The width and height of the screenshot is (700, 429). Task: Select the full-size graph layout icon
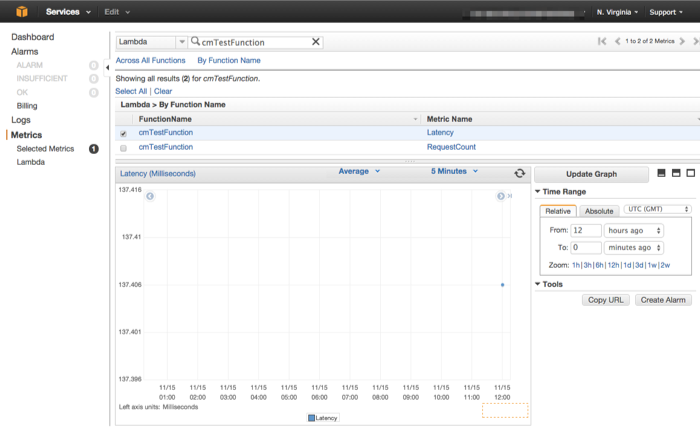pyautogui.click(x=691, y=173)
